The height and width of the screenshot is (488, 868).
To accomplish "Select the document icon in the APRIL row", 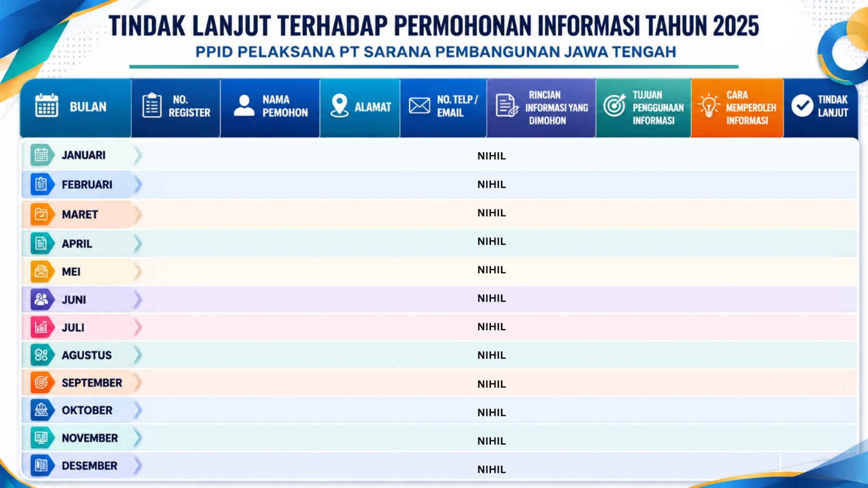I will click(41, 243).
